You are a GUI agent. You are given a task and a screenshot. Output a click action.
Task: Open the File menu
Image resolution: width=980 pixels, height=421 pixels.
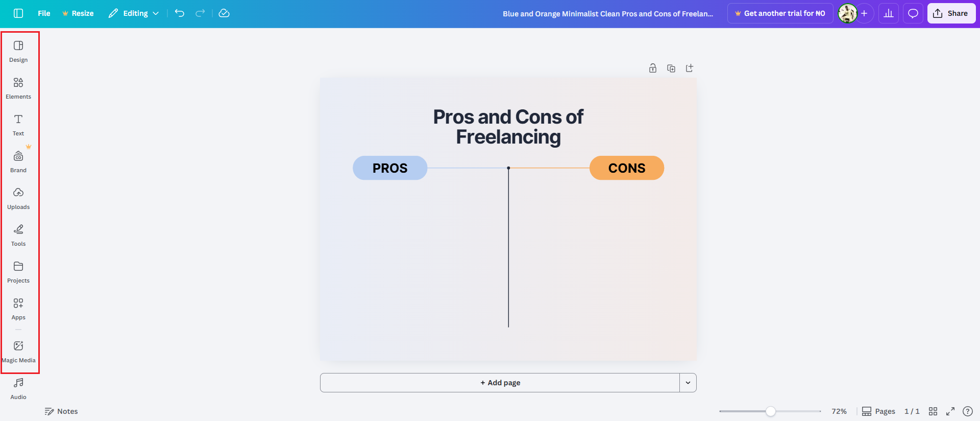44,13
